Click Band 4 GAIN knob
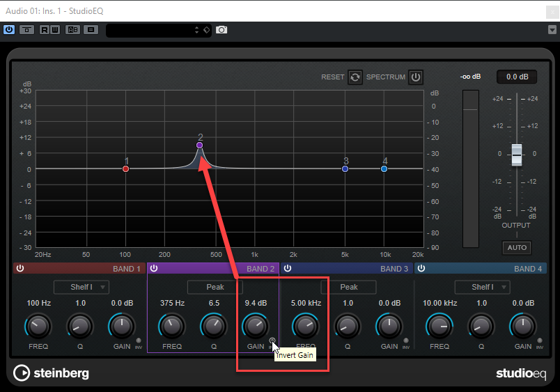This screenshot has height=392, width=560. click(523, 326)
